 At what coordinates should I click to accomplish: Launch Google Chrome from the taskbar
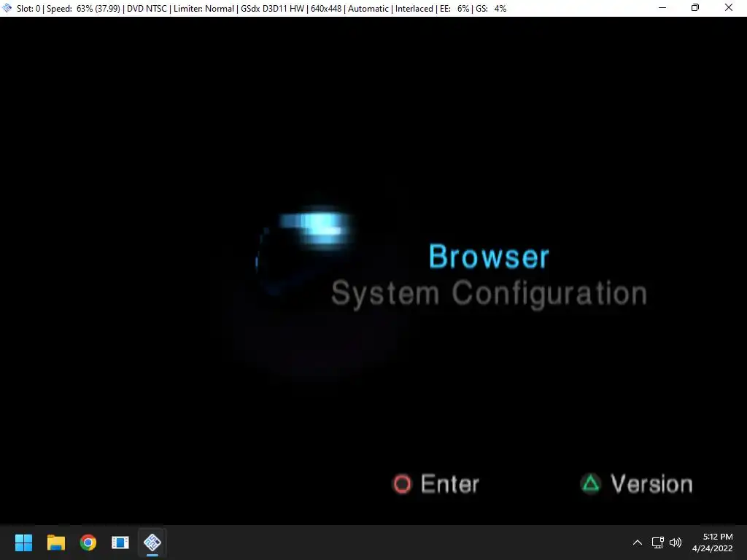coord(88,542)
